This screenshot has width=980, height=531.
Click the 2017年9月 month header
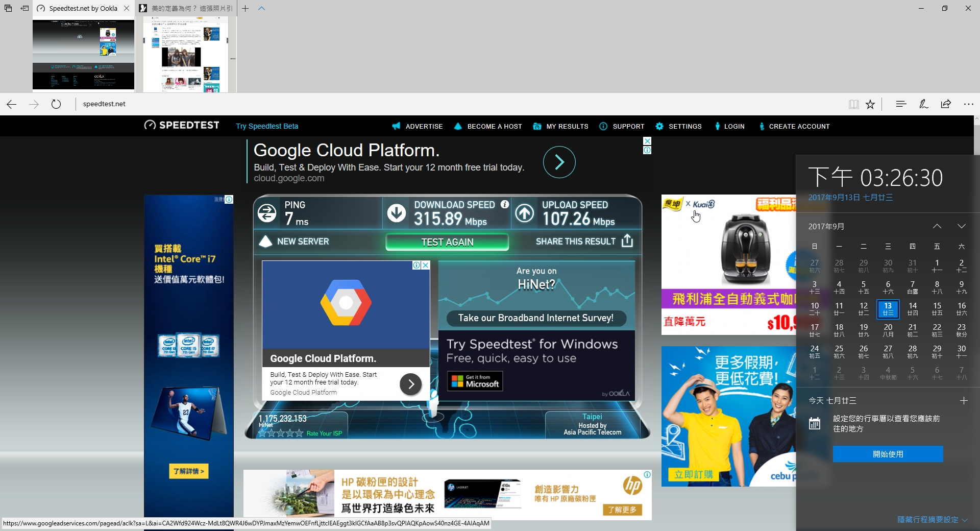click(x=826, y=226)
